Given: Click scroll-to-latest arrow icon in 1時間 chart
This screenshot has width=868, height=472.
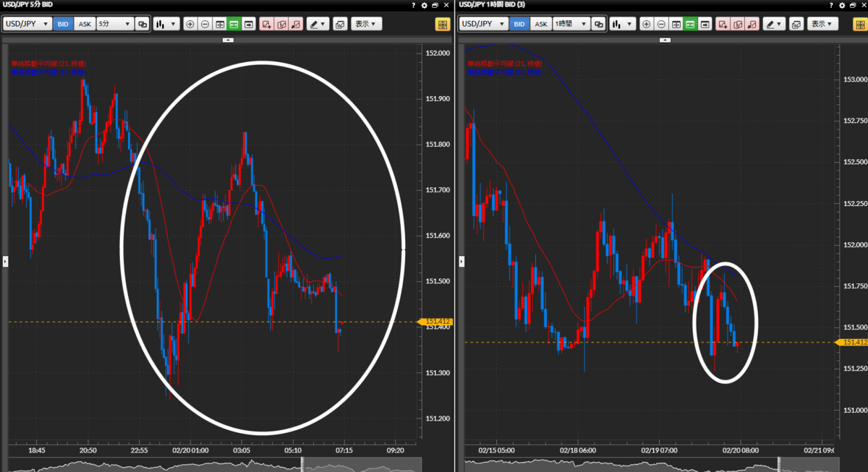Looking at the screenshot, I should click(x=704, y=24).
